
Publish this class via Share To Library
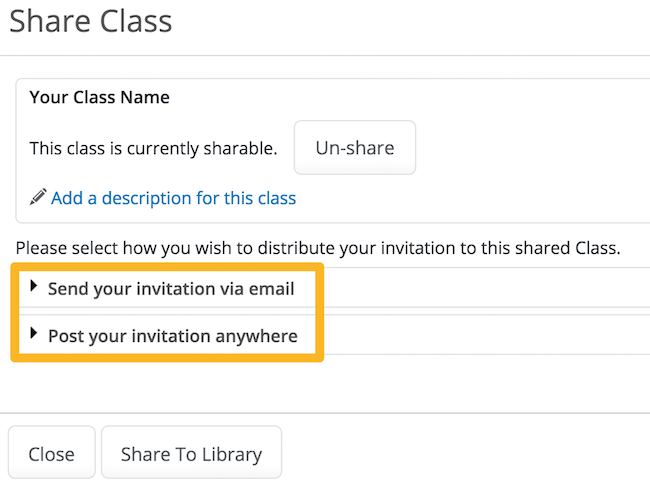(192, 453)
